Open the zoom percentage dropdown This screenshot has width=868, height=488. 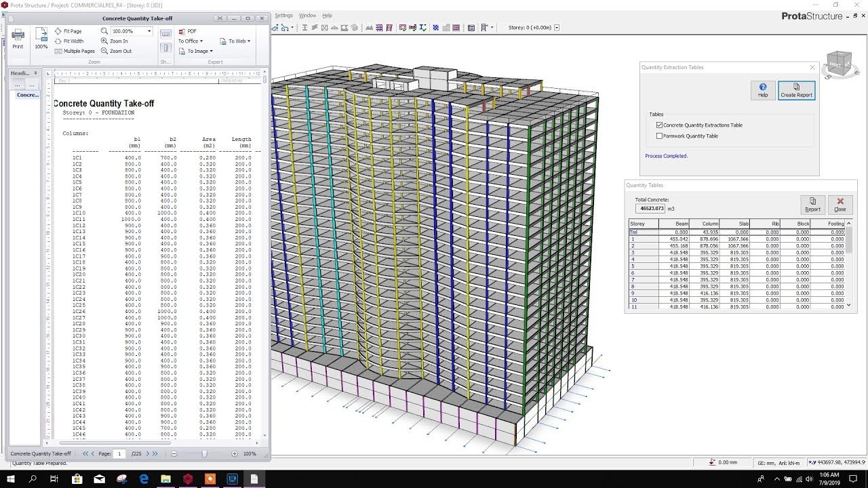tap(149, 30)
